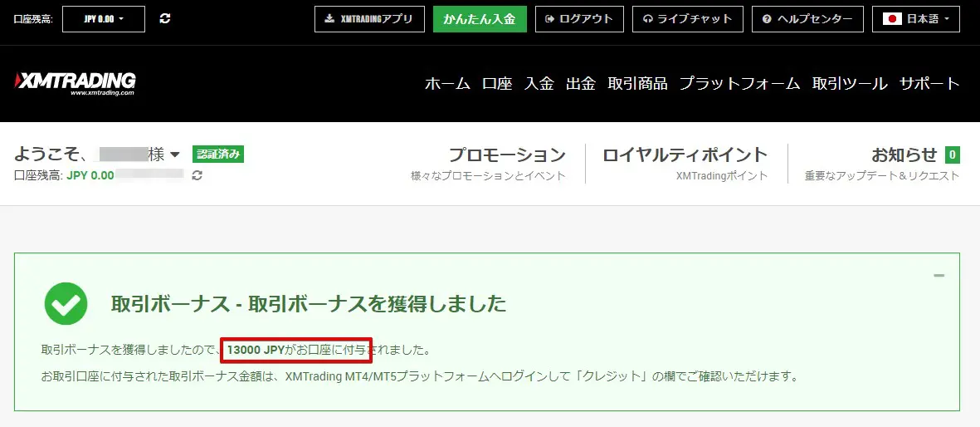The height and width of the screenshot is (427, 980).
Task: Expand the user name dropdown arrow
Action: point(175,155)
